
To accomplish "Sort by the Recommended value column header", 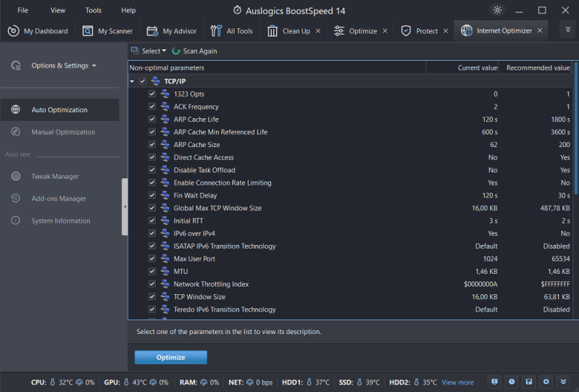I will coord(535,68).
